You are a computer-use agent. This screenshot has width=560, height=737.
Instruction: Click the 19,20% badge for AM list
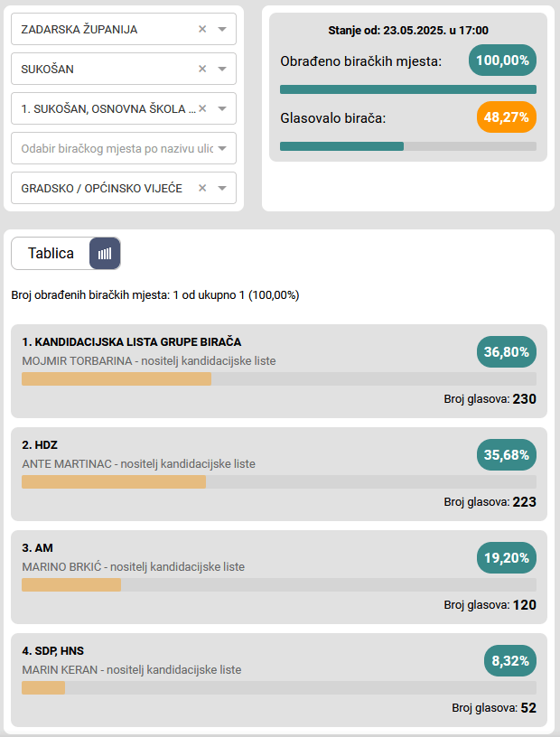pyautogui.click(x=506, y=558)
